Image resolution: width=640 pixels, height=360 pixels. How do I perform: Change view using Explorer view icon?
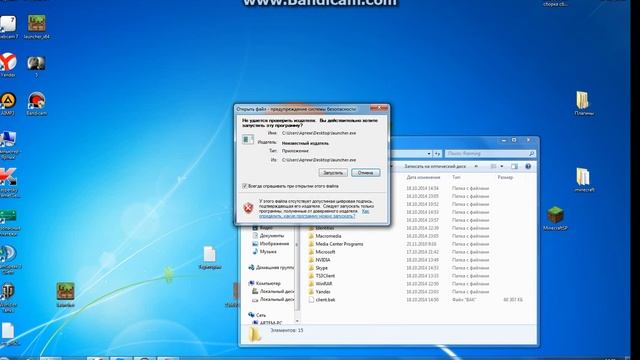(493, 166)
